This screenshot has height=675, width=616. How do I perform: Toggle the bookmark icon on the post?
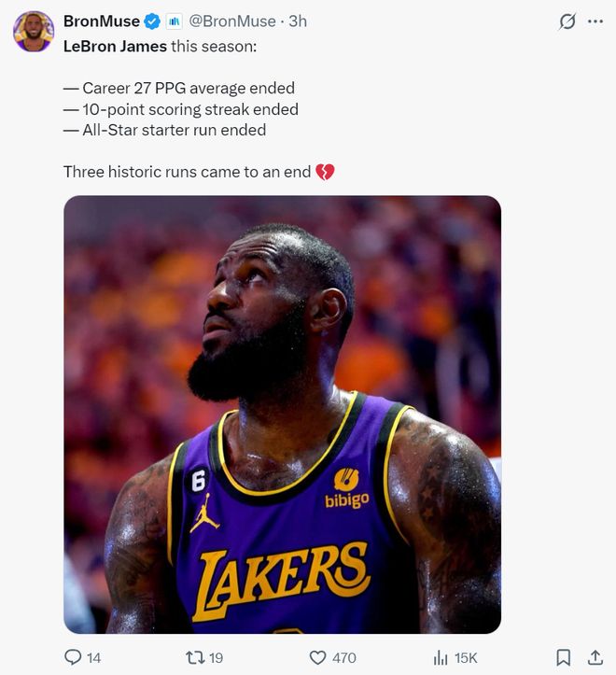[564, 657]
